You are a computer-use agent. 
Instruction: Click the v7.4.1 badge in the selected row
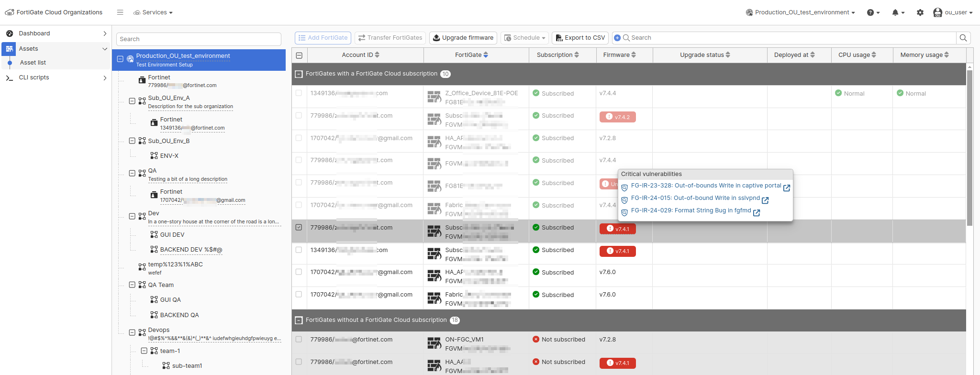pos(618,229)
